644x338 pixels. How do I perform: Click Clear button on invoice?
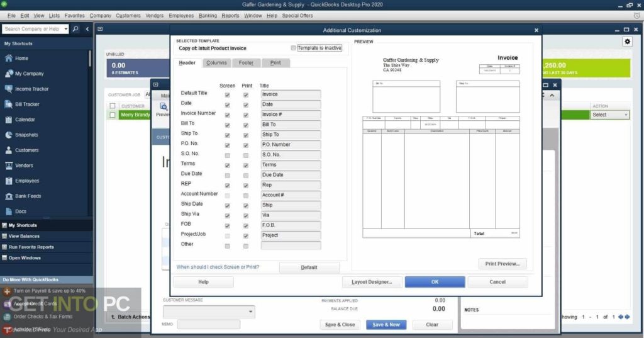point(432,324)
